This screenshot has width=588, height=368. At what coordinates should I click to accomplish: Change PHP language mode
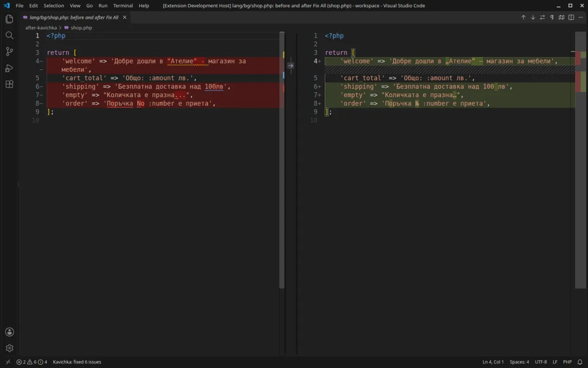[x=567, y=362]
